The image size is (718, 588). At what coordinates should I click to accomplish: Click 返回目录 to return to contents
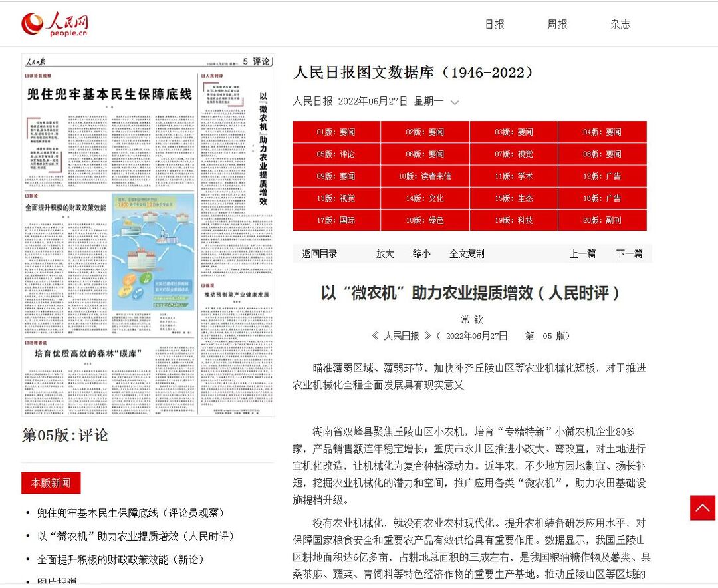(x=319, y=253)
